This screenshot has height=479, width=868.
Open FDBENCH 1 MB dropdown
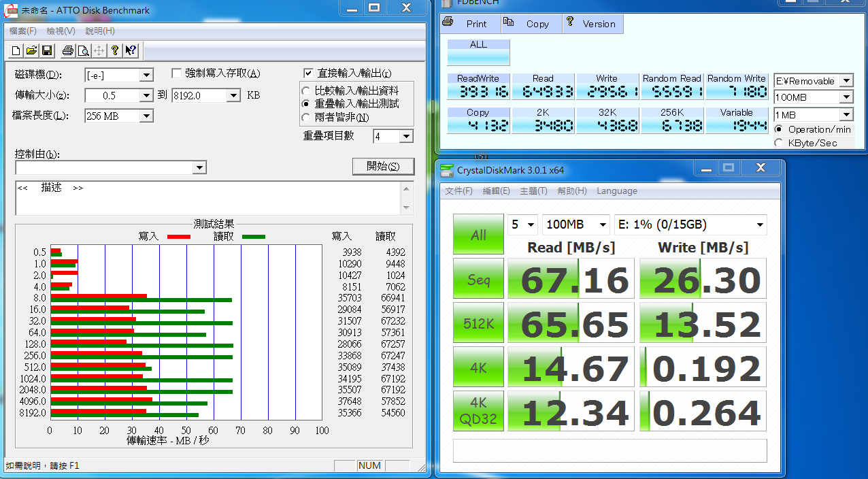846,115
